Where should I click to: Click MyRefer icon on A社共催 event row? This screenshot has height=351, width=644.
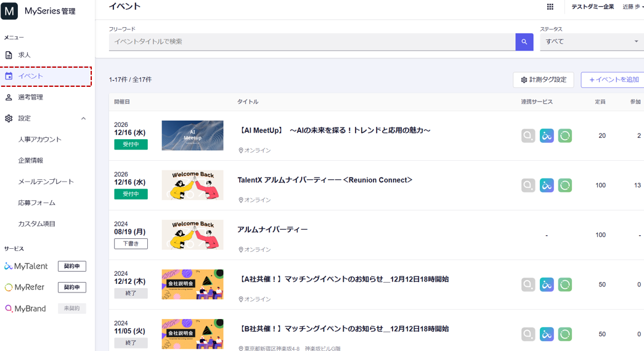[565, 284]
